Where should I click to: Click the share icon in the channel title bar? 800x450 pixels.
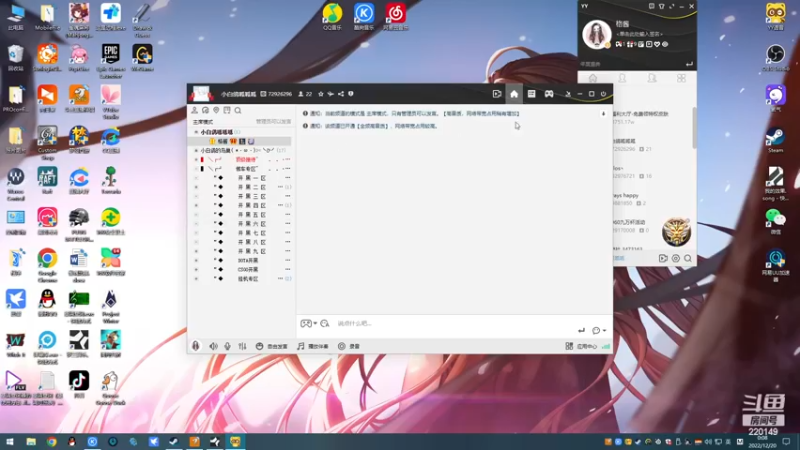pos(340,94)
